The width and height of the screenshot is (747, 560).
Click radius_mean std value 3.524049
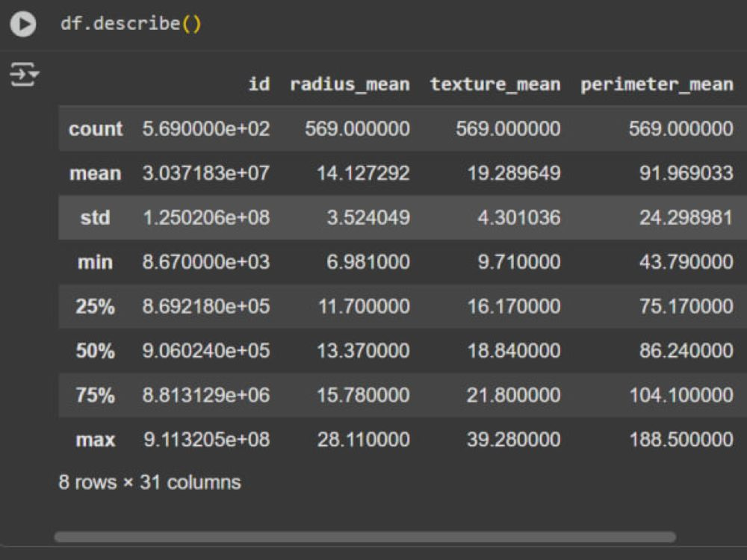[368, 217]
